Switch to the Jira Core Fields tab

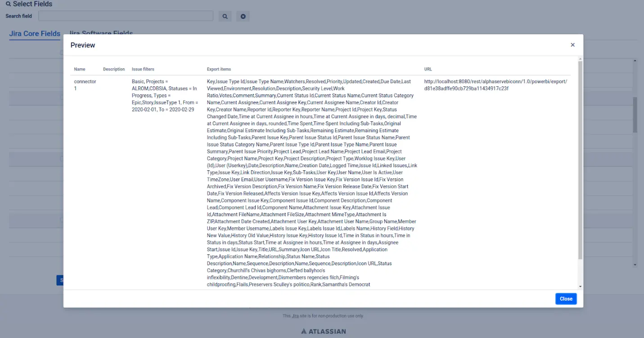pos(35,34)
